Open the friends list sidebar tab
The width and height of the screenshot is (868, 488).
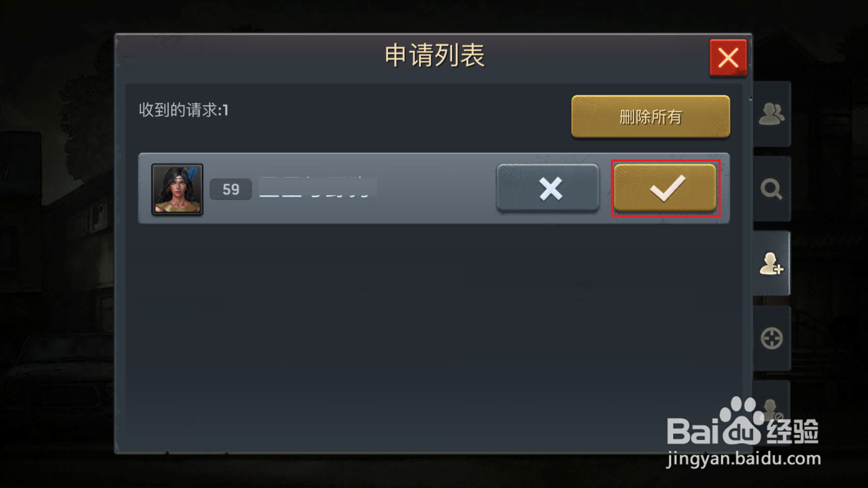pos(772,114)
